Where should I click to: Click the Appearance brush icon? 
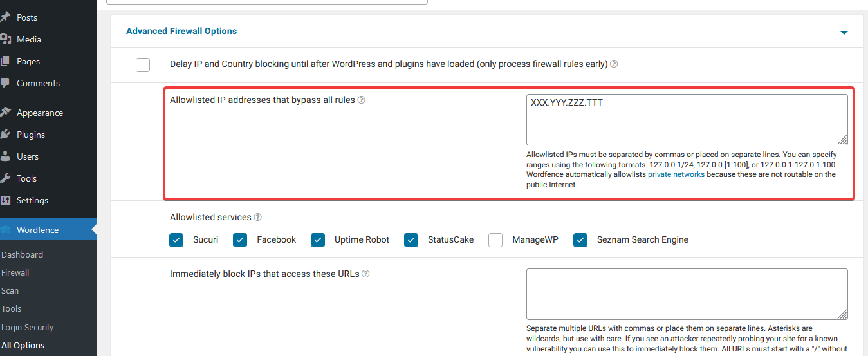pyautogui.click(x=5, y=113)
